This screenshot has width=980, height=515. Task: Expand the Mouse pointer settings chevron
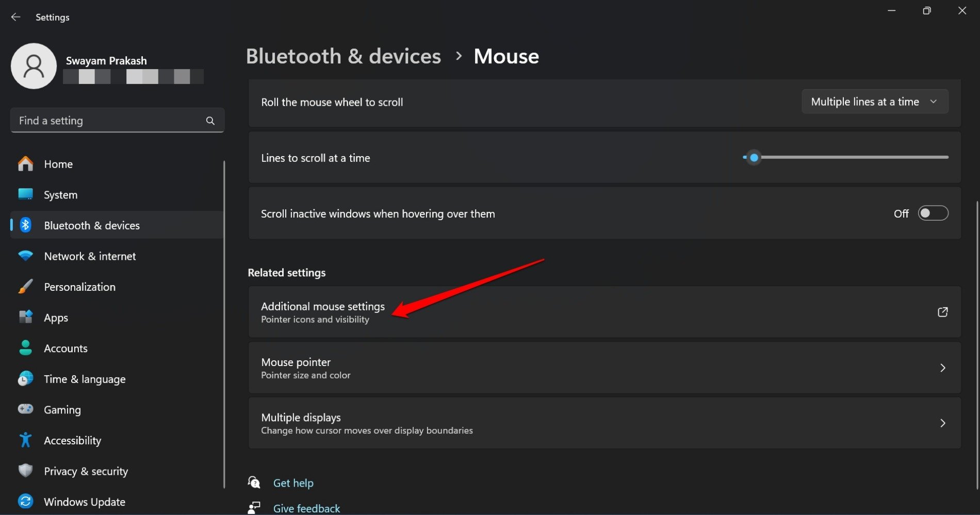click(942, 368)
